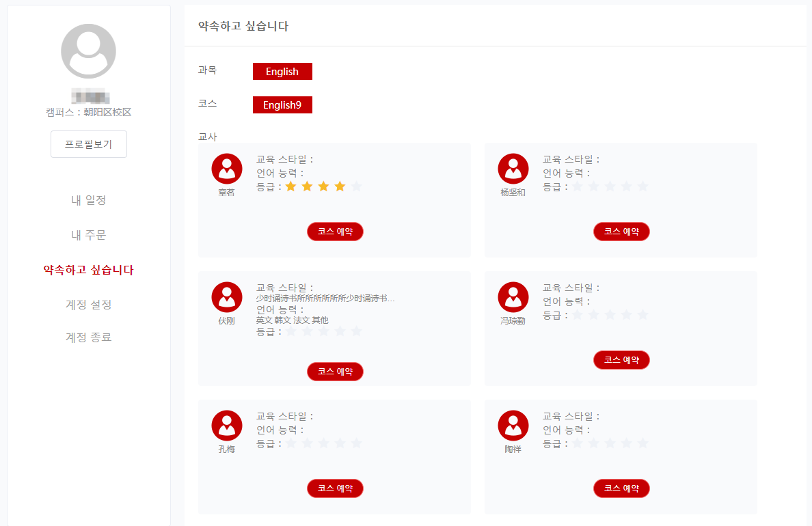Select the English9 course tag
The height and width of the screenshot is (526, 812).
pos(282,105)
